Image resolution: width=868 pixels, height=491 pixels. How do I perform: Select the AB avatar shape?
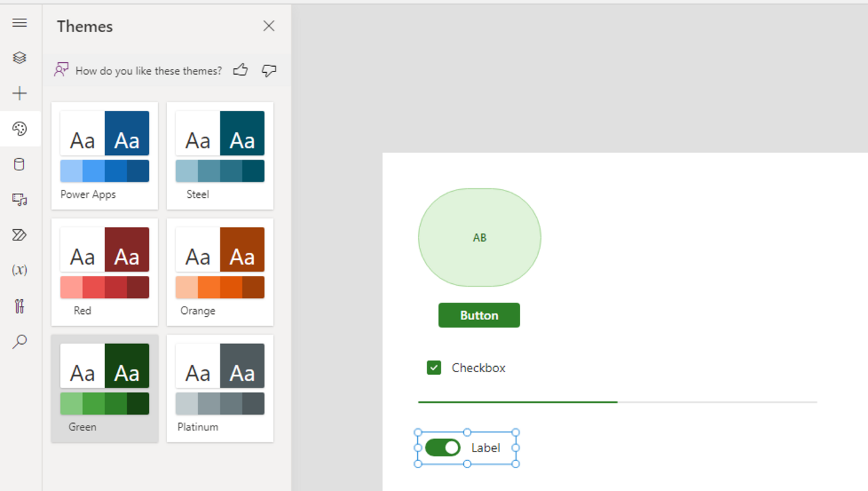pyautogui.click(x=479, y=238)
